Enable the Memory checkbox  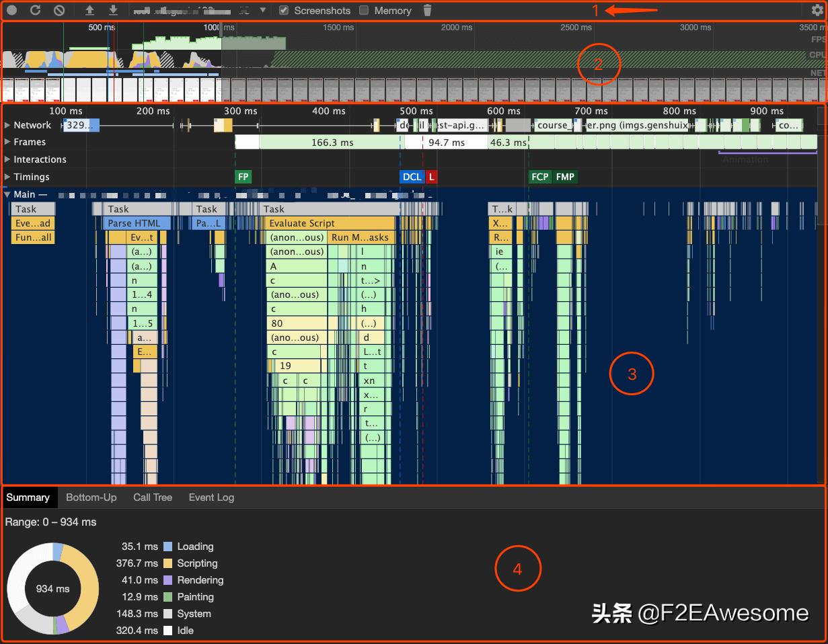(364, 10)
